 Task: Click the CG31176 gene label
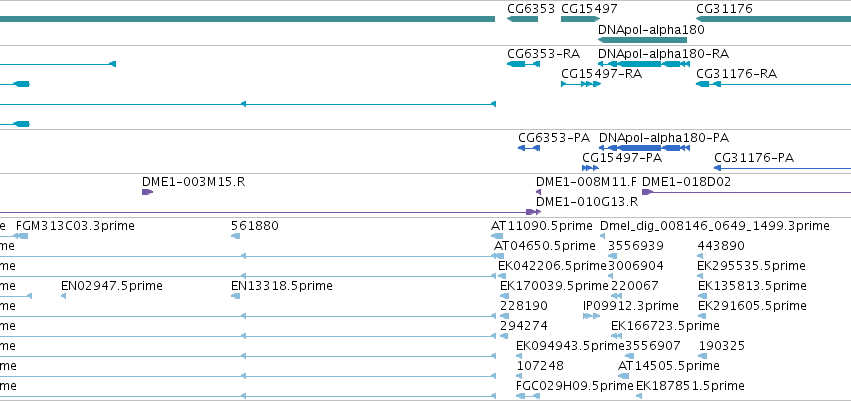(724, 9)
